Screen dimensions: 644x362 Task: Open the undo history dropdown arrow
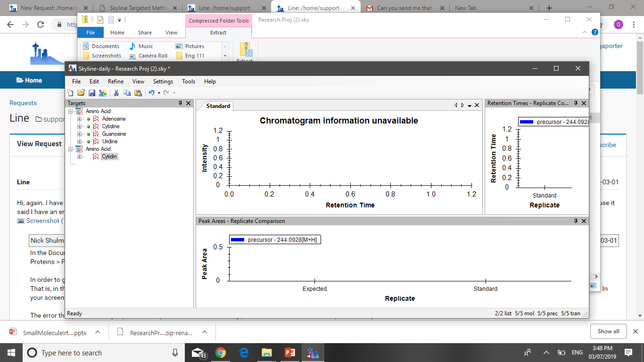159,93
